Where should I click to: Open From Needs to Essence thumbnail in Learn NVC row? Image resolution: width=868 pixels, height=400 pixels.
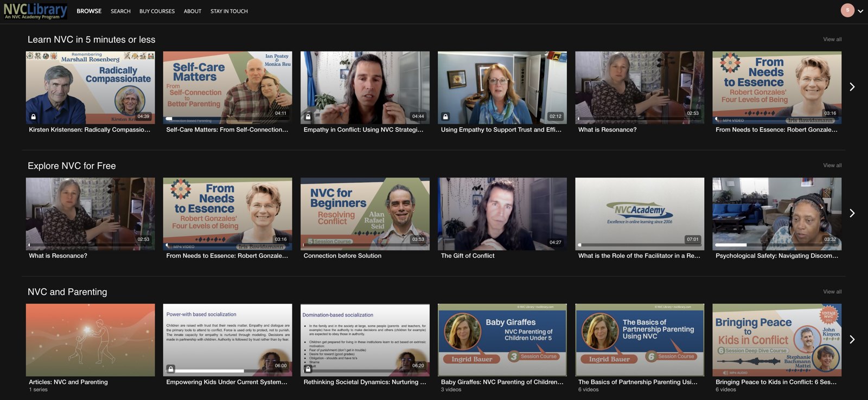[777, 87]
